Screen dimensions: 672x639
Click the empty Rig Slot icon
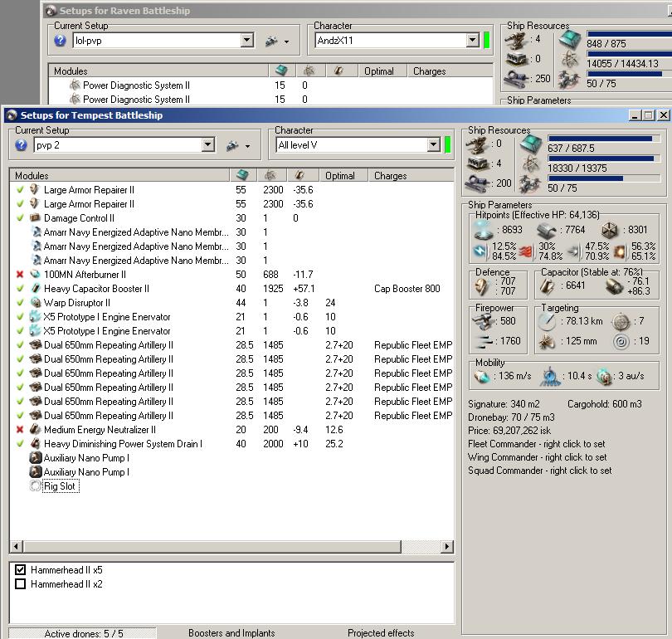pos(35,486)
